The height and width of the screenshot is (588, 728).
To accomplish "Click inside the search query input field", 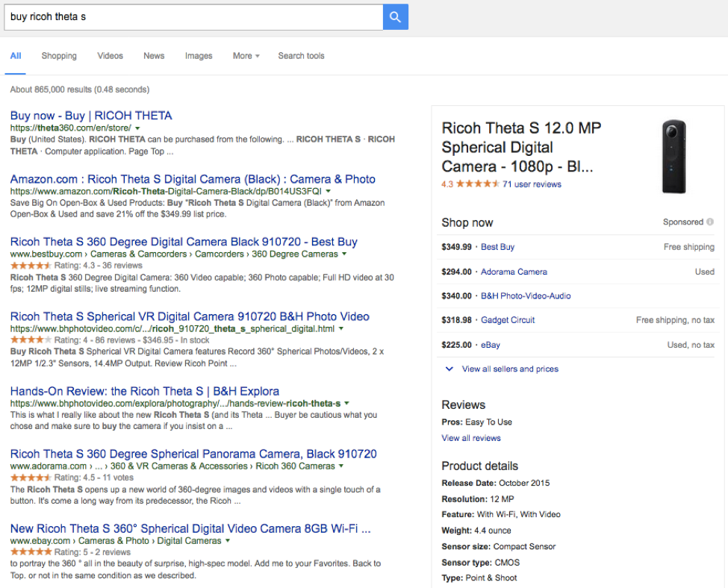I will point(193,17).
